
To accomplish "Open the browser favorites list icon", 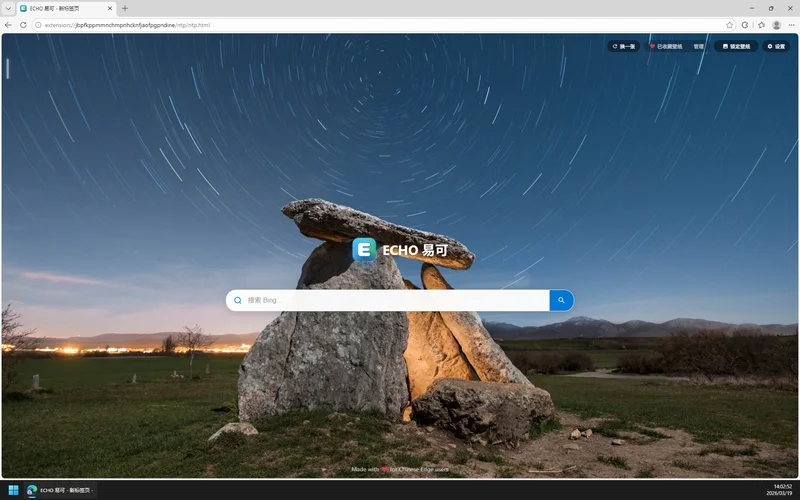I will 761,24.
